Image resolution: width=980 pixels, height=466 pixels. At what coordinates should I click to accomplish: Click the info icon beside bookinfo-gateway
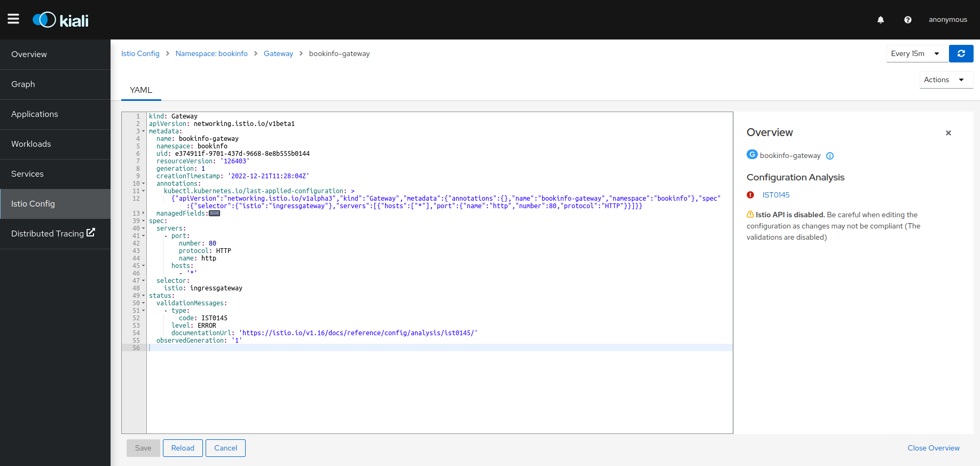coord(830,156)
